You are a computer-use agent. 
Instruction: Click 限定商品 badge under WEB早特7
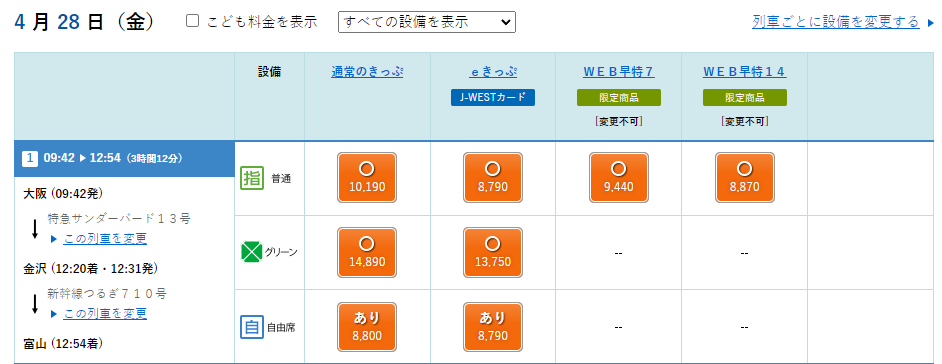(619, 97)
